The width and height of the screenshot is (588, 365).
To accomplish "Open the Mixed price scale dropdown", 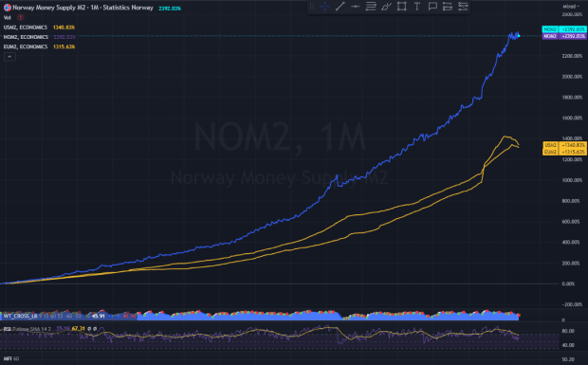I will [571, 7].
